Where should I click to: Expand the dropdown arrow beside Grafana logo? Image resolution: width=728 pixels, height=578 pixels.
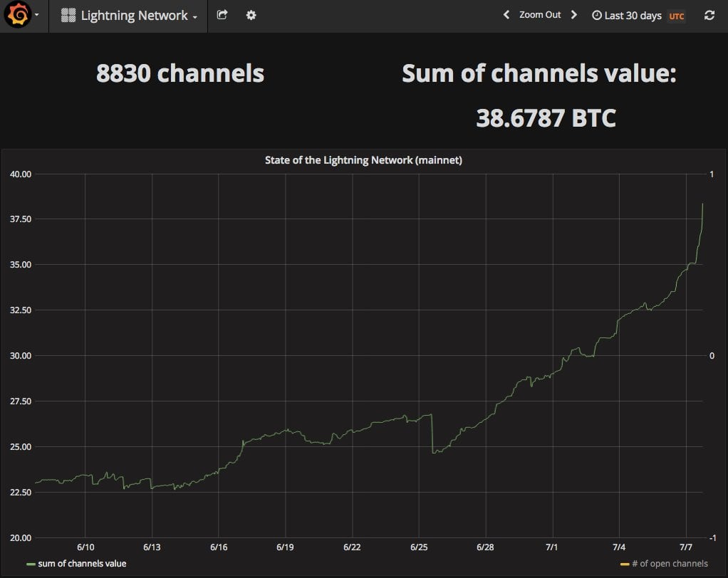point(37,15)
